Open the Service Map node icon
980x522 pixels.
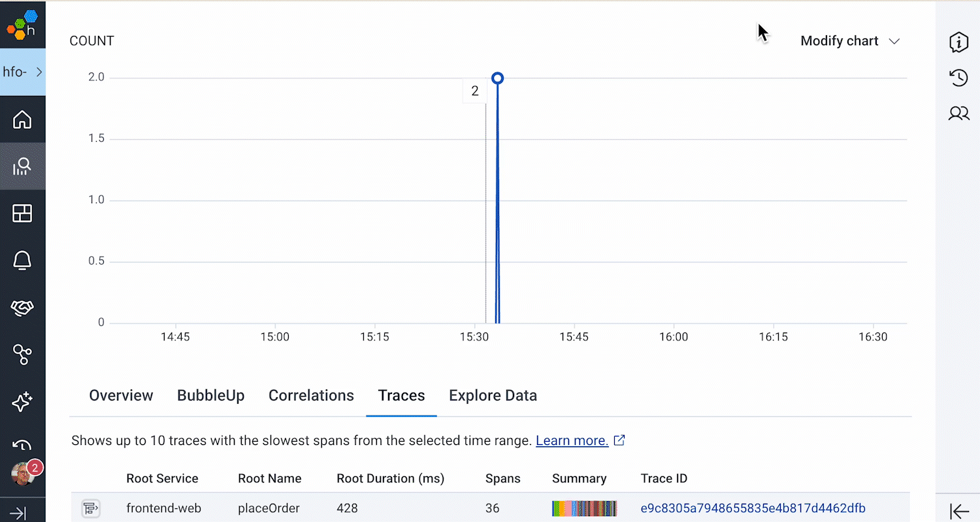point(22,355)
